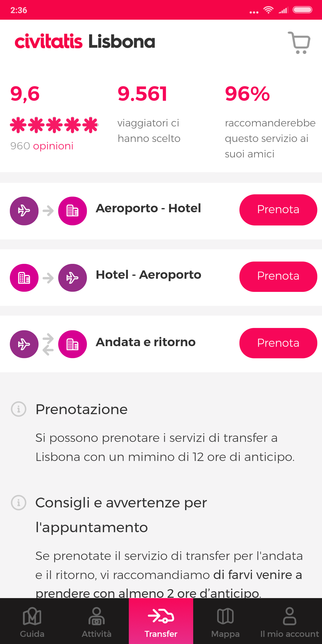Tap airplane icon in Aeroporto - Hotel row

[x=24, y=211]
